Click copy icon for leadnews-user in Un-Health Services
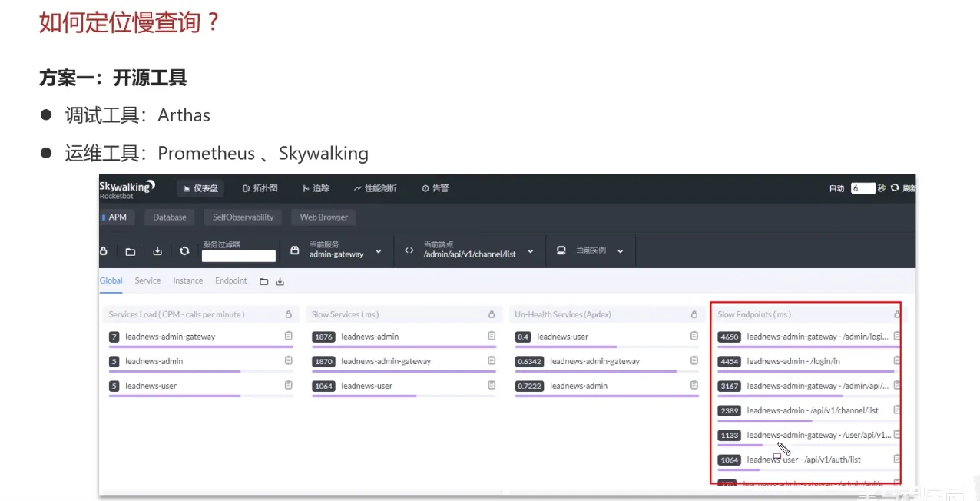Viewport: 980px width, 501px height. click(694, 337)
